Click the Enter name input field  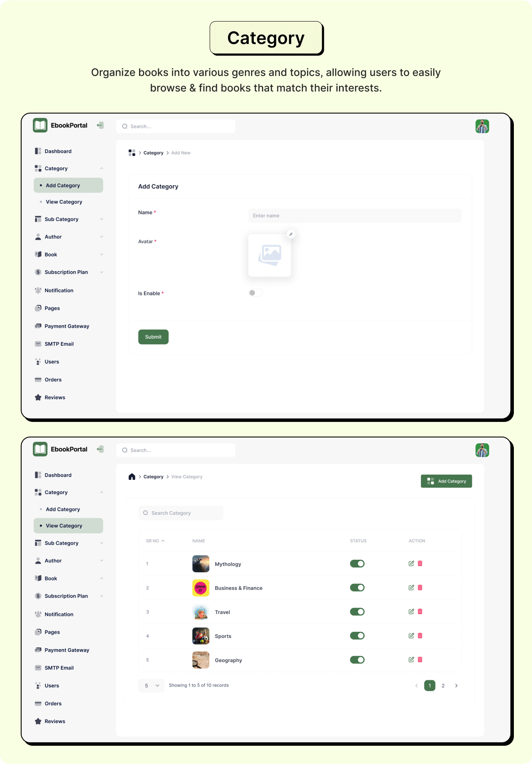click(355, 216)
